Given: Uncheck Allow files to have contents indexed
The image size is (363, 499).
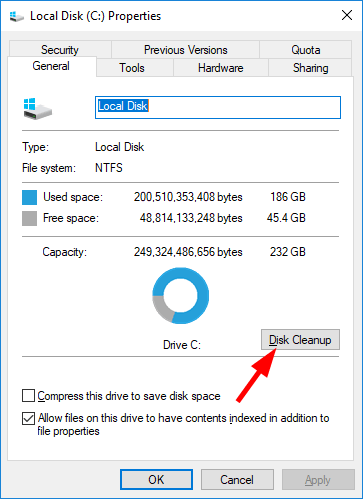Looking at the screenshot, I should [28, 418].
